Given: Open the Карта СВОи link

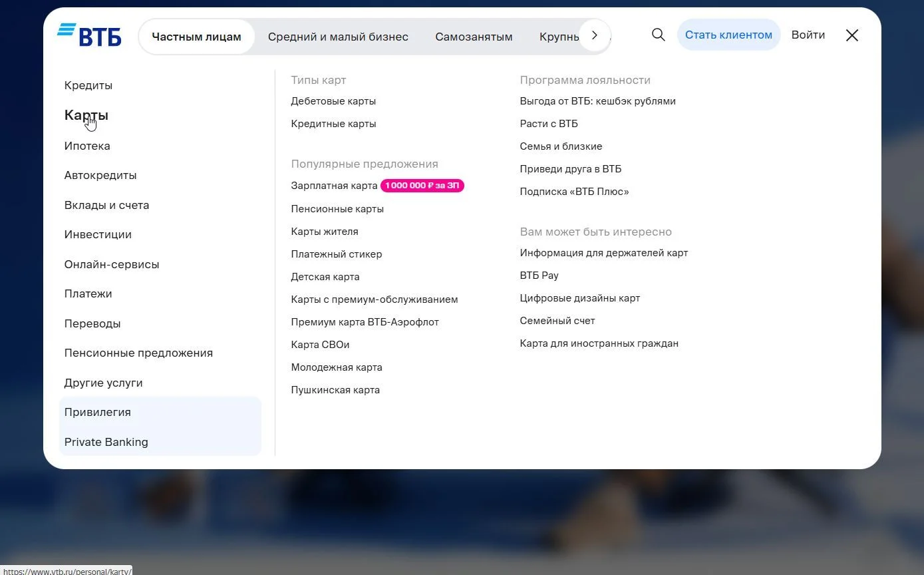Looking at the screenshot, I should coord(320,345).
